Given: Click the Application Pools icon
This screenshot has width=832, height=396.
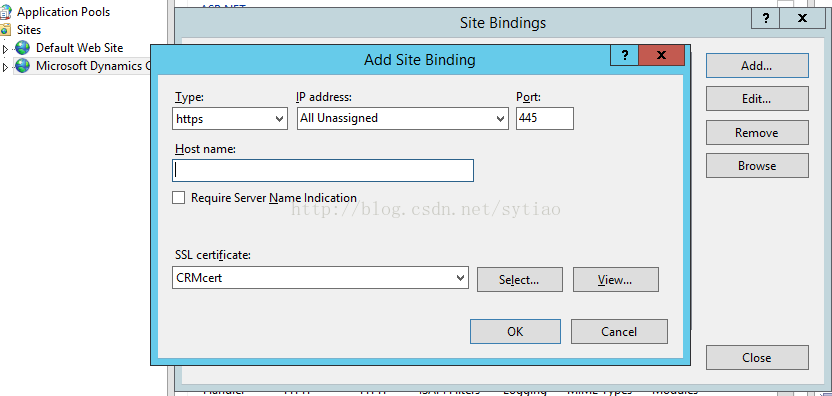Looking at the screenshot, I should click(x=5, y=12).
